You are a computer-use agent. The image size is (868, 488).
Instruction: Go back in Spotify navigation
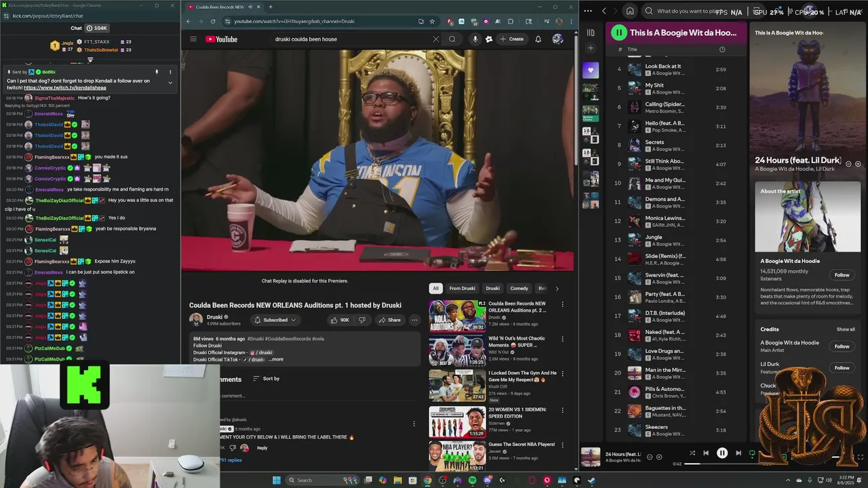604,11
